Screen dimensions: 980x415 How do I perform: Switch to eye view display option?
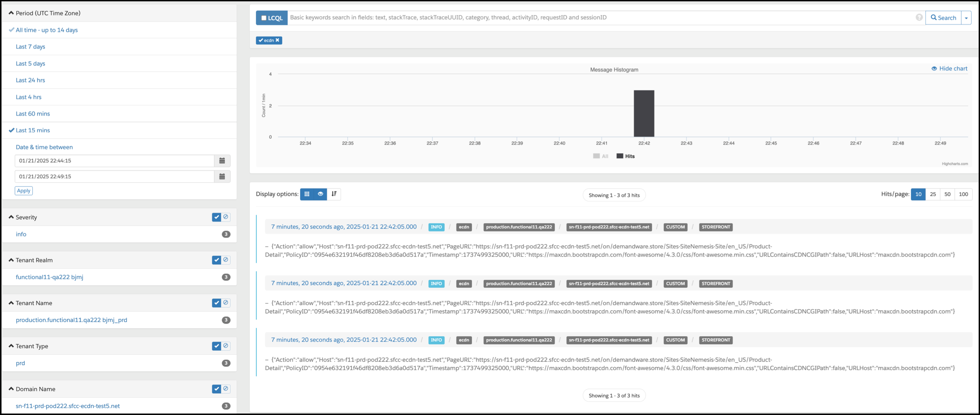(x=320, y=194)
